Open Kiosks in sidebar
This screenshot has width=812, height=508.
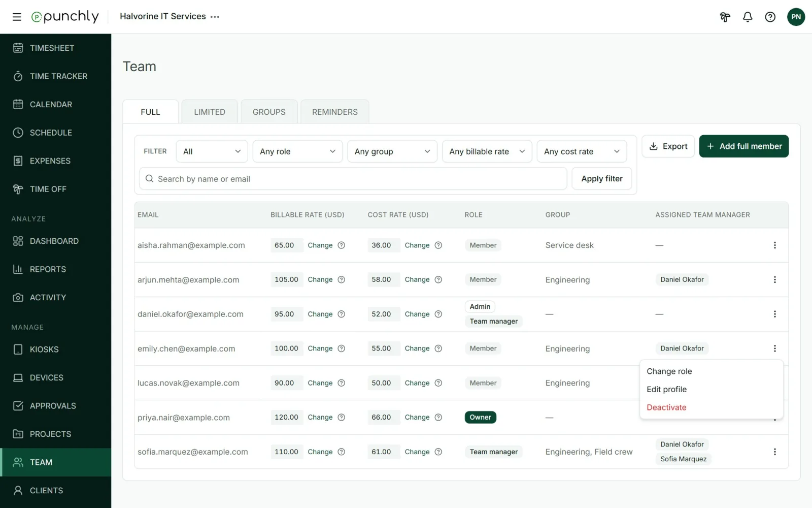click(x=56, y=350)
